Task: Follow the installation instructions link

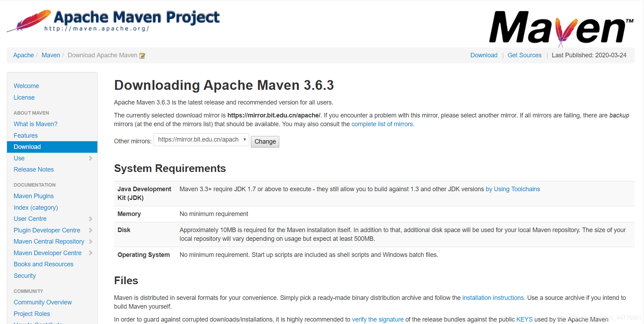Action: click(493, 298)
